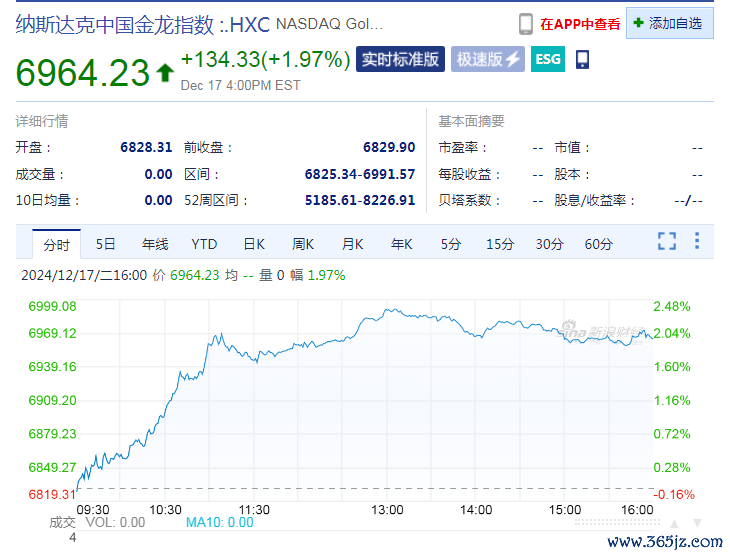730x557 pixels.
Task: Click the day range 6825.34-6991.57
Action: (360, 174)
